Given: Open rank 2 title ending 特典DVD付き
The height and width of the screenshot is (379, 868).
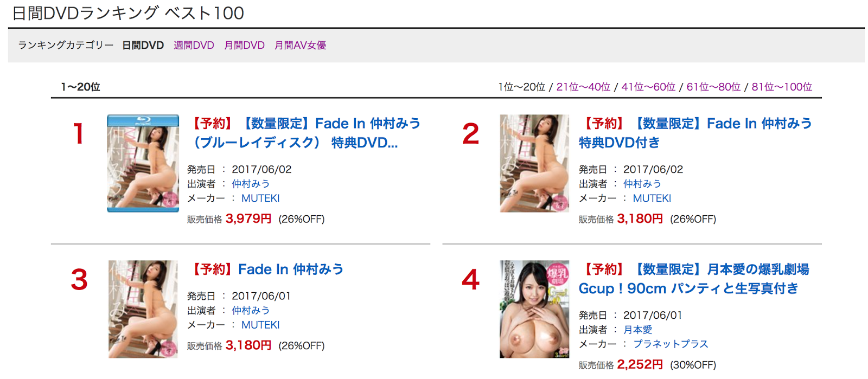Looking at the screenshot, I should 695,133.
